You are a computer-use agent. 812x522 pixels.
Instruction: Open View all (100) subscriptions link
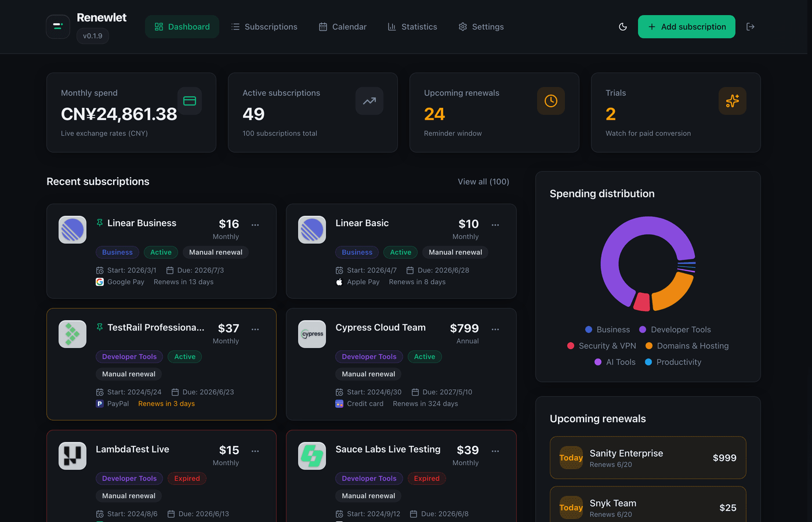484,182
